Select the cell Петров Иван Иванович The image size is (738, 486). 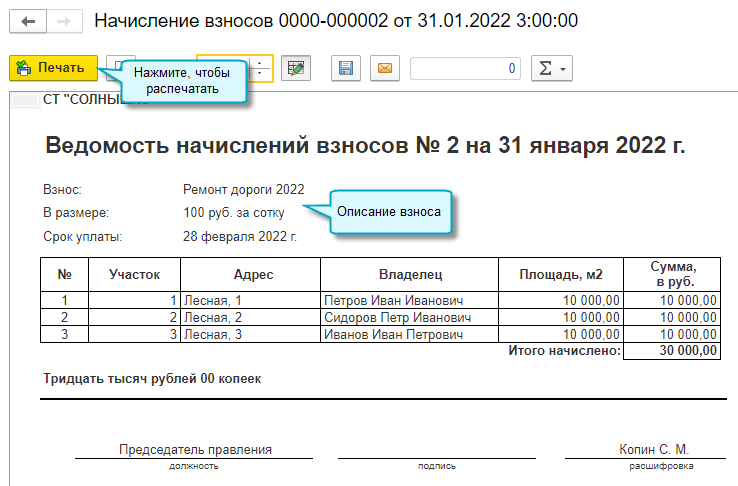(409, 300)
